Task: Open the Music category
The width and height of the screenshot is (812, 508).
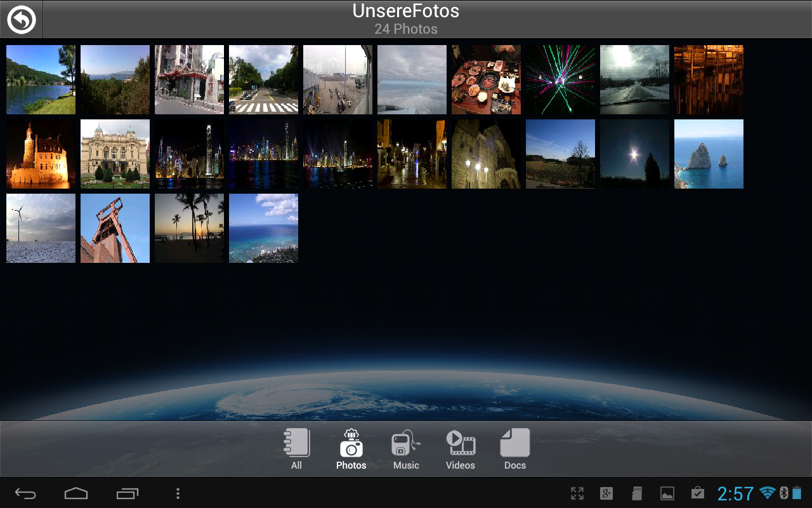Action: (x=406, y=449)
